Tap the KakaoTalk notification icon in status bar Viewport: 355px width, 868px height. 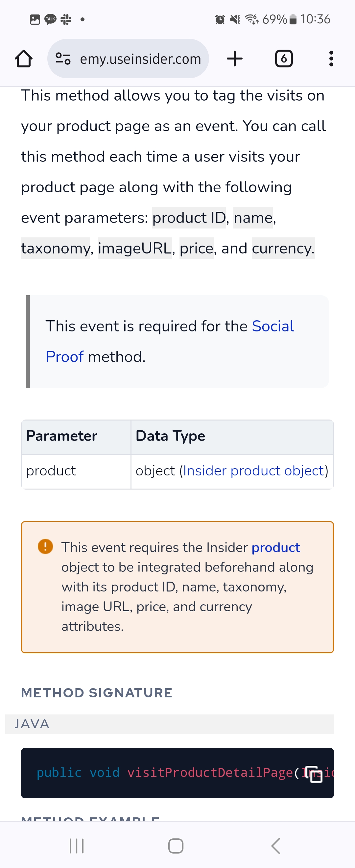tap(51, 19)
